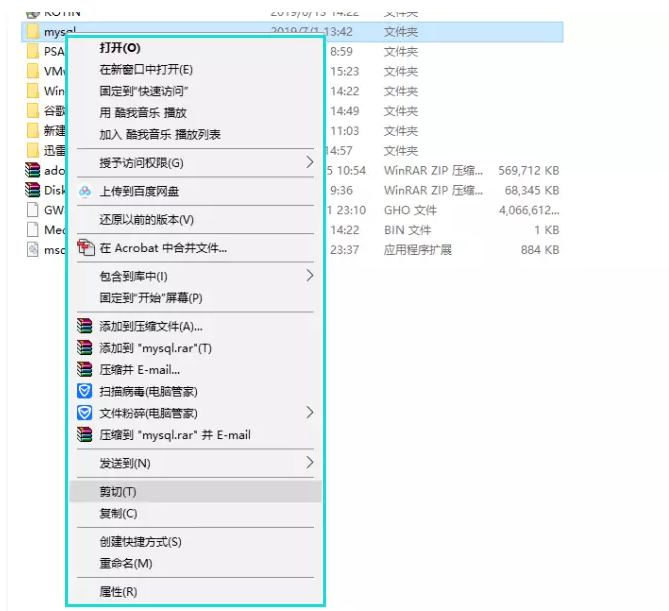Viewport: 669px width, 611px height.
Task: Click the VM folder icon
Action: (32, 71)
